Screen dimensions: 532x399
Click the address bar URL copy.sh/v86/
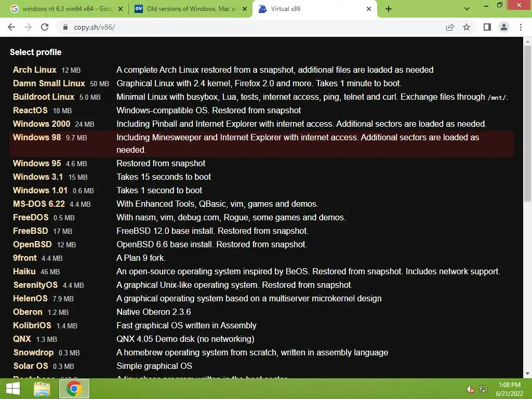coord(95,27)
